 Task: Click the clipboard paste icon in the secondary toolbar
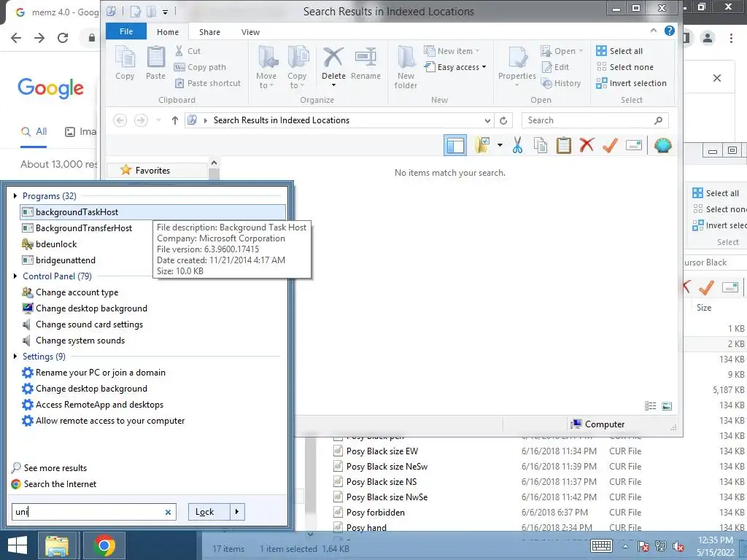click(564, 145)
